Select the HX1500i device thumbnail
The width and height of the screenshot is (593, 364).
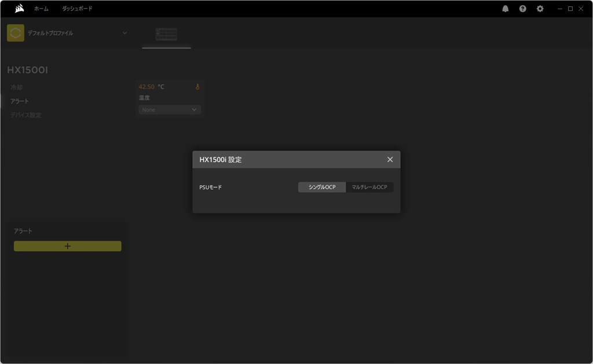[x=166, y=34]
